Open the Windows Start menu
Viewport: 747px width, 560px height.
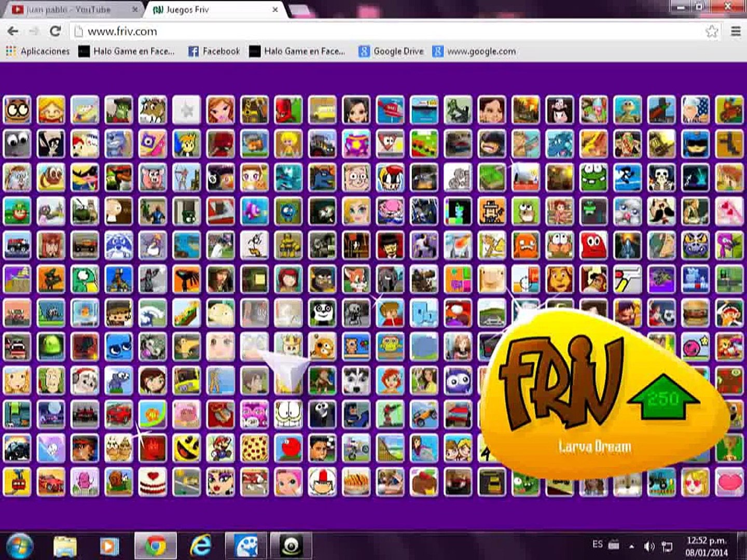(x=19, y=545)
